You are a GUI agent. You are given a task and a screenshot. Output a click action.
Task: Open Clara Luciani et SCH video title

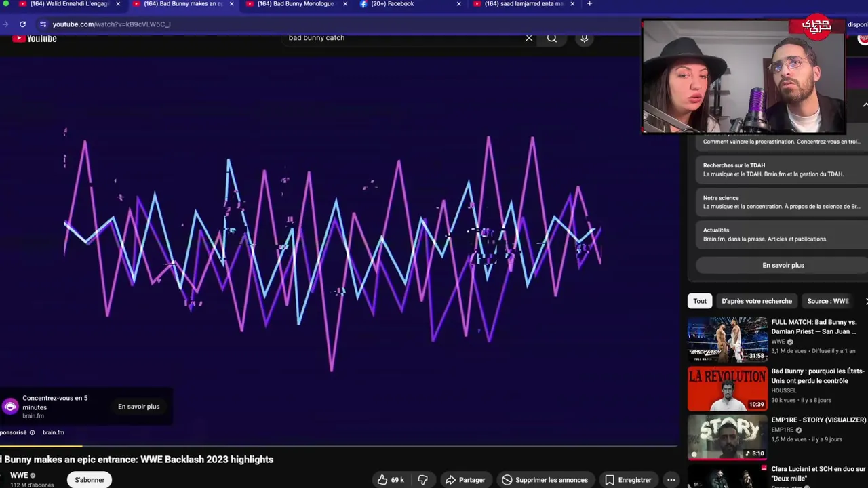(818, 473)
